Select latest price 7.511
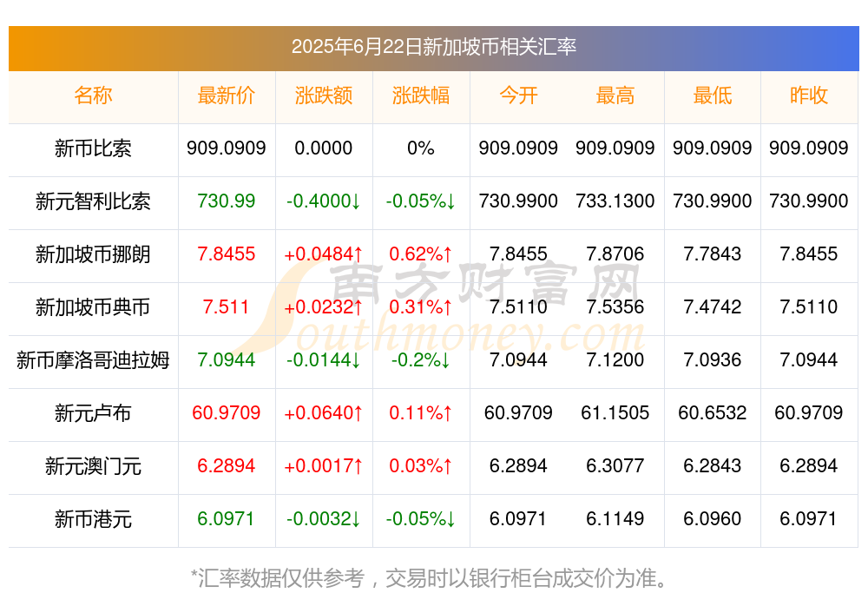This screenshot has height=606, width=868. [226, 306]
